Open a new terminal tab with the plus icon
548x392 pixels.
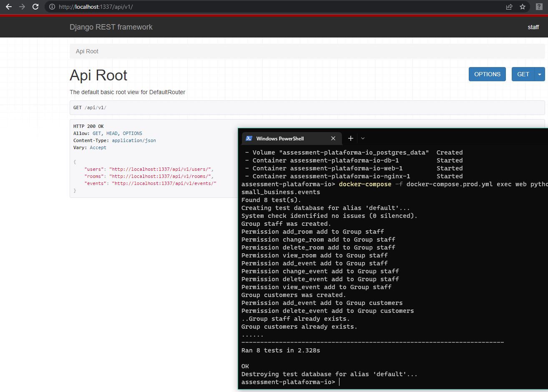click(x=350, y=138)
